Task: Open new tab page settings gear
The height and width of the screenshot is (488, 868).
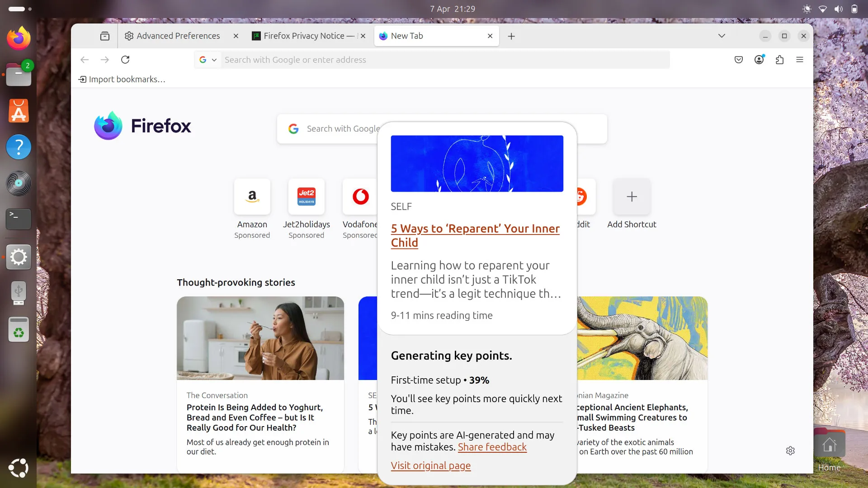Action: coord(790,450)
